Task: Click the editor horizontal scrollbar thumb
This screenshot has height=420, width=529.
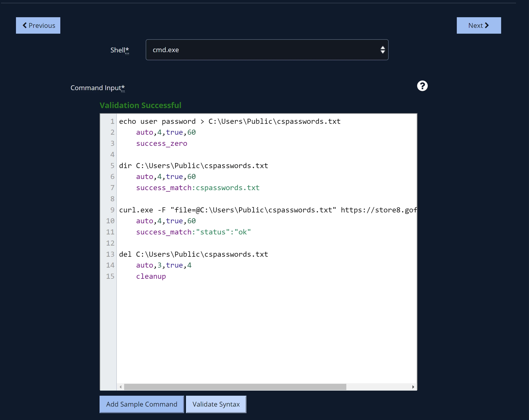Action: [235, 387]
